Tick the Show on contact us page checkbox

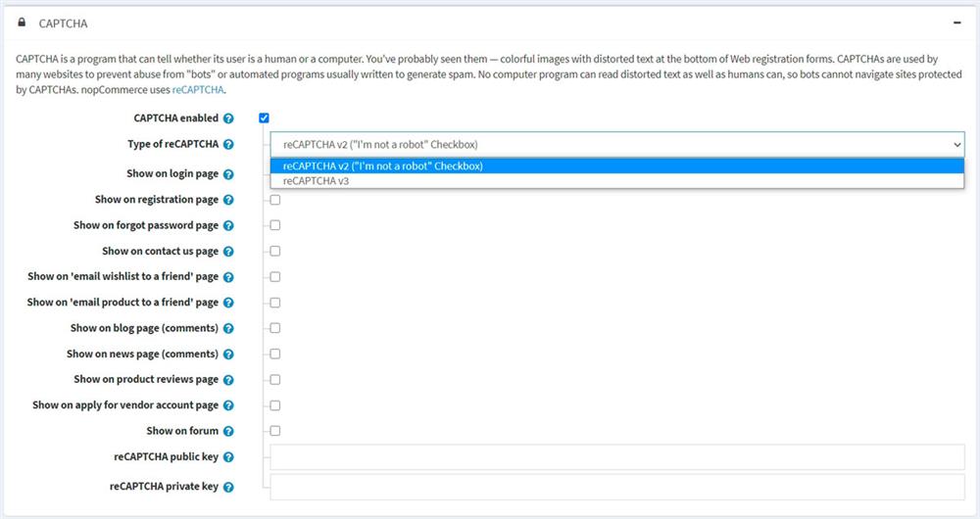275,252
